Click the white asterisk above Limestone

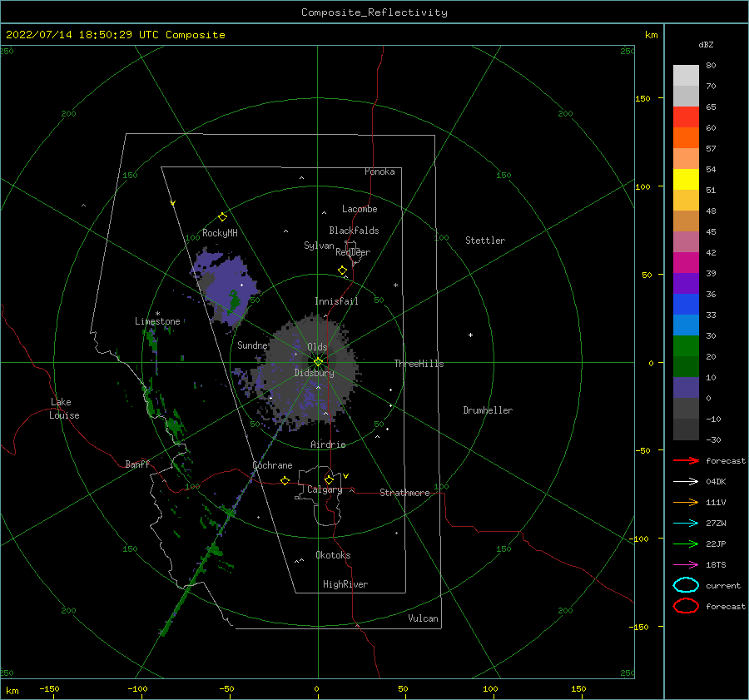point(157,314)
